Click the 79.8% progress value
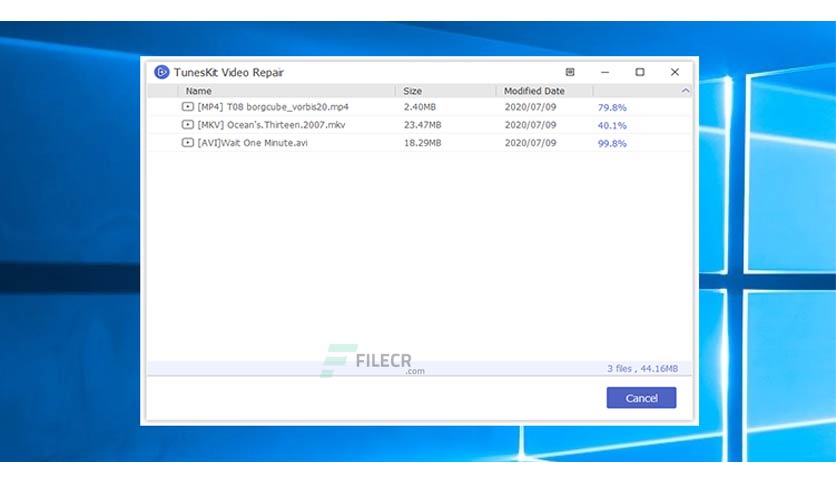 tap(612, 107)
